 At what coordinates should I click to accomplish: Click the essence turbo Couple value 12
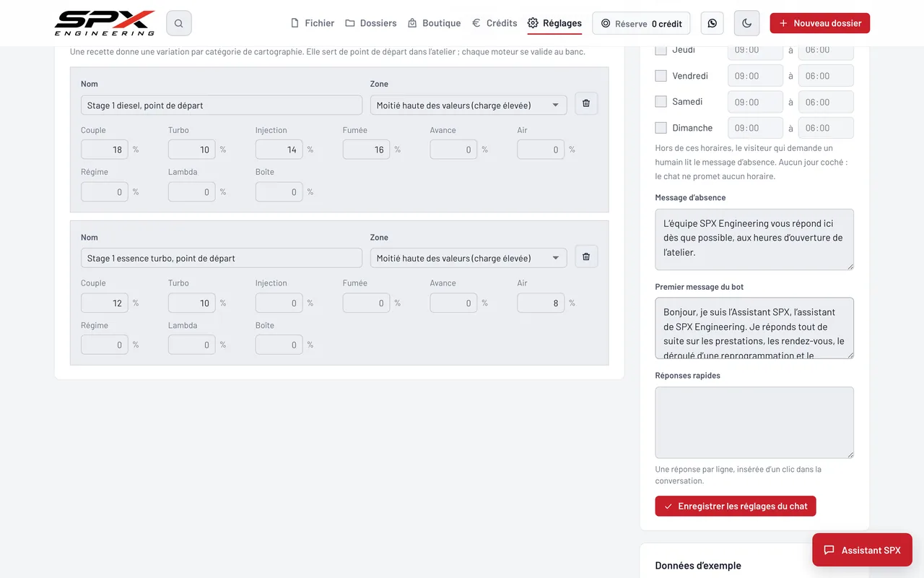105,303
